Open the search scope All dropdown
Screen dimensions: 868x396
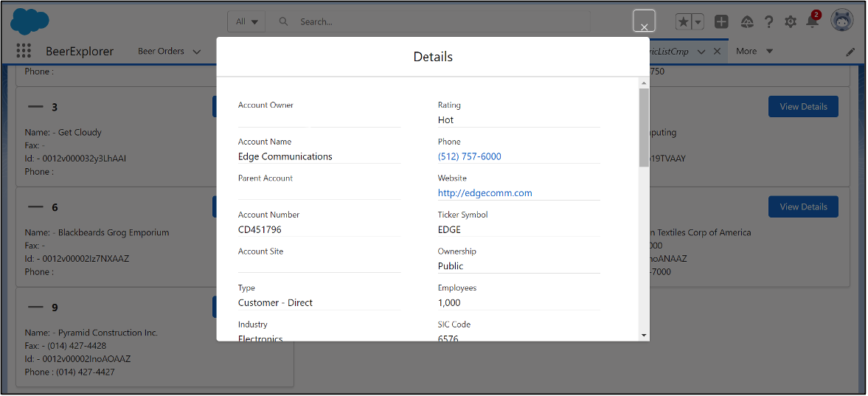(246, 21)
